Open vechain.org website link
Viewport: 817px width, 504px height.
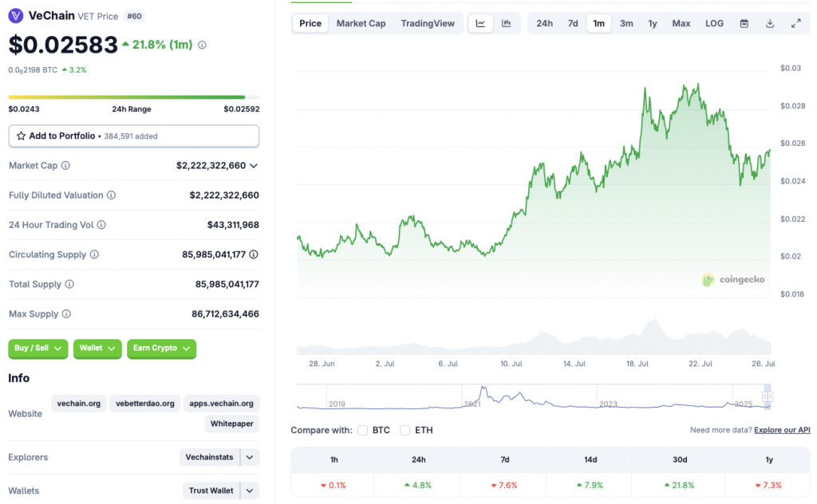(79, 404)
